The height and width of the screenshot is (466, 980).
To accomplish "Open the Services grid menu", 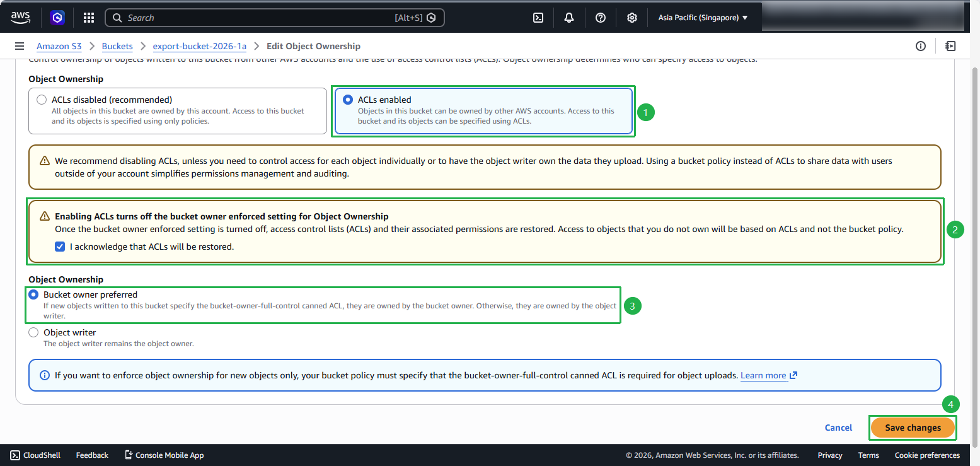I will (x=89, y=18).
